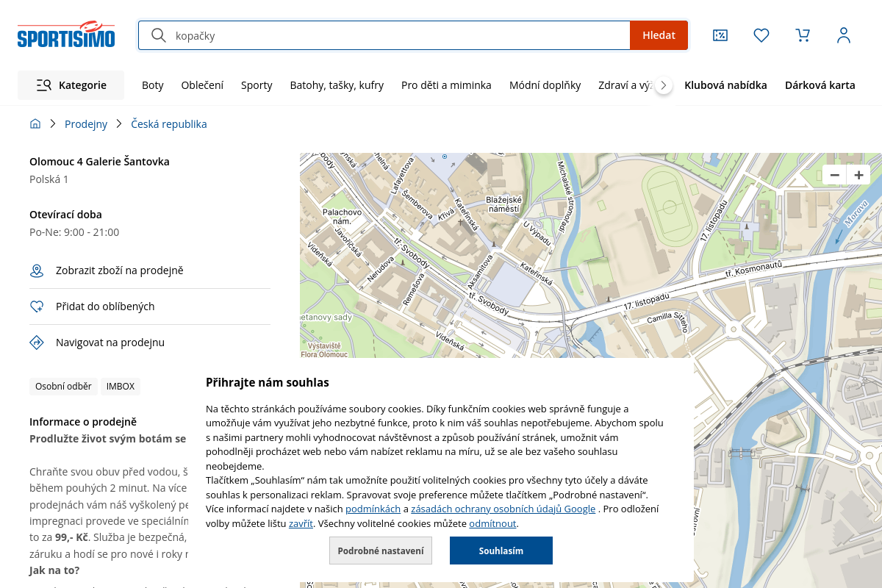The width and height of the screenshot is (882, 588).
Task: Open the Boty menu item
Action: click(x=153, y=85)
